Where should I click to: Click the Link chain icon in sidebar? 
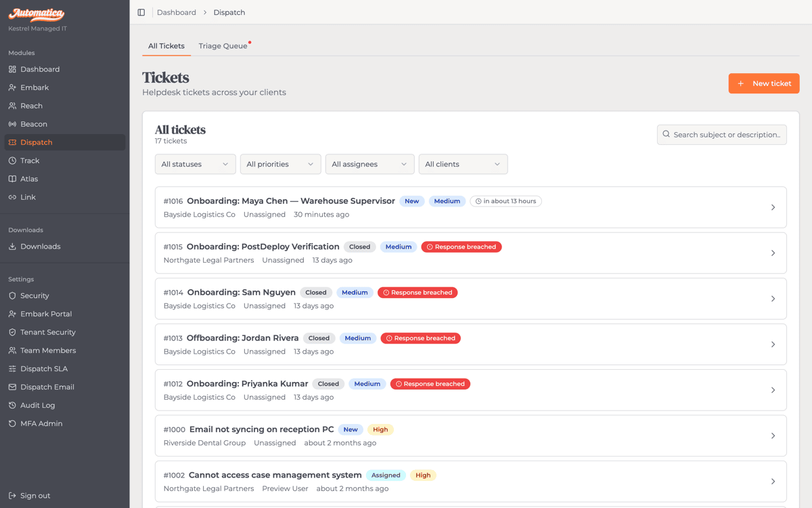(12, 197)
